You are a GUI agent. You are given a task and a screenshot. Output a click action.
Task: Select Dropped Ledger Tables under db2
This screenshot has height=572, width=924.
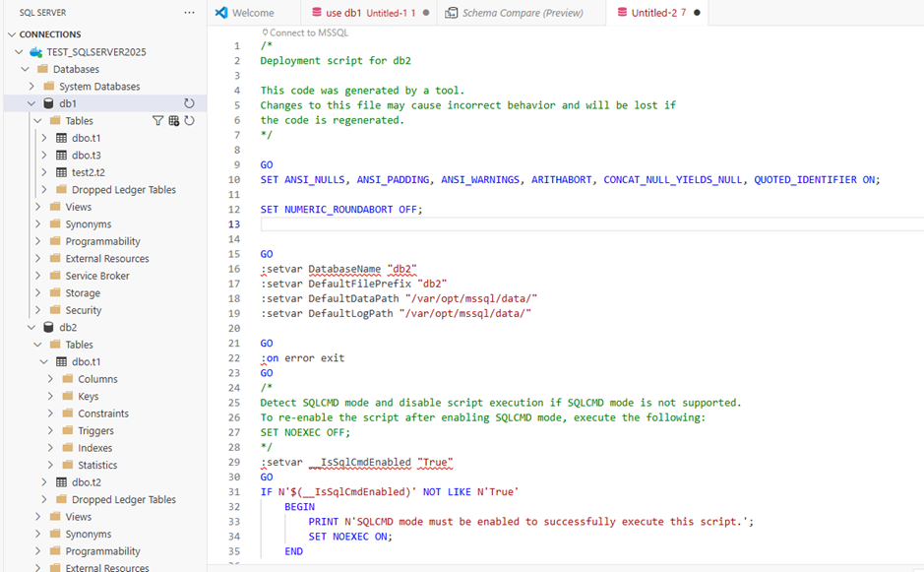pos(124,499)
